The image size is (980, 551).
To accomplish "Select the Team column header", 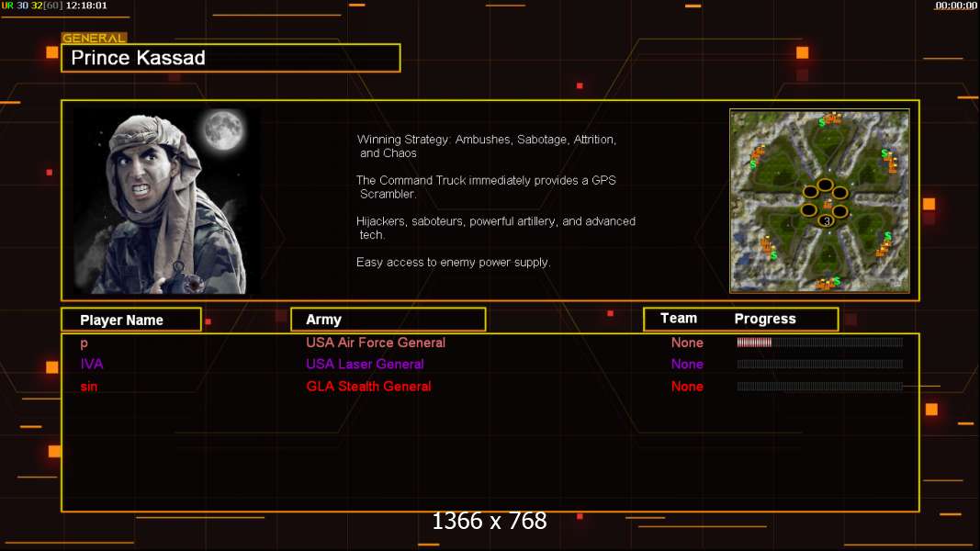I will tap(679, 318).
